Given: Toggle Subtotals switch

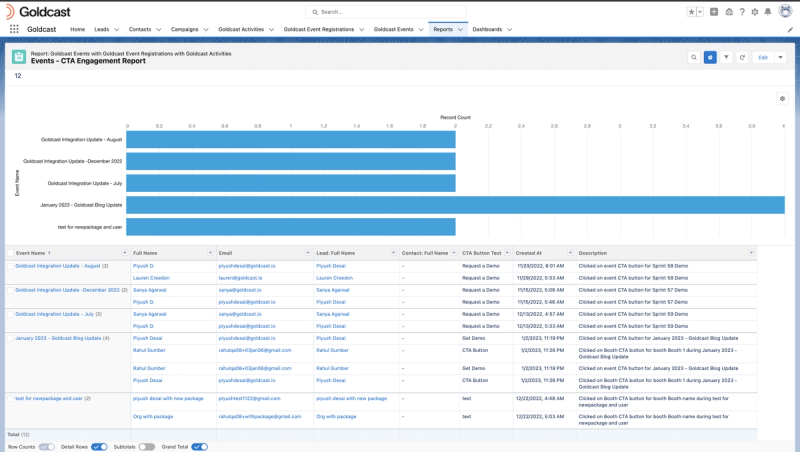Looking at the screenshot, I should [146, 447].
